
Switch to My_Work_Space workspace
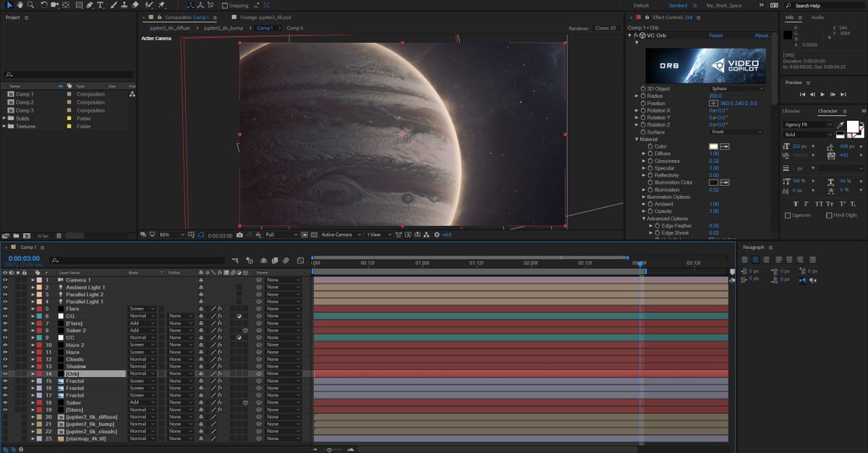click(724, 5)
